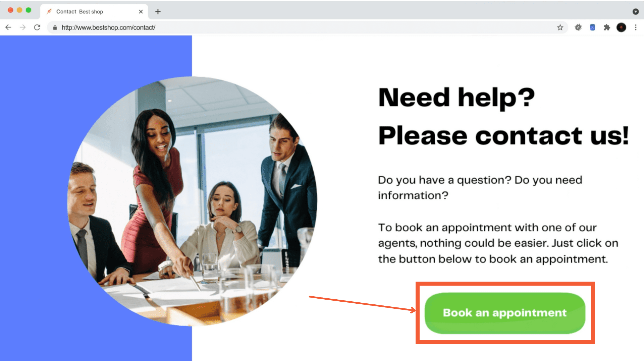Open the browser three-dot menu
The width and height of the screenshot is (644, 362).
[x=636, y=27]
